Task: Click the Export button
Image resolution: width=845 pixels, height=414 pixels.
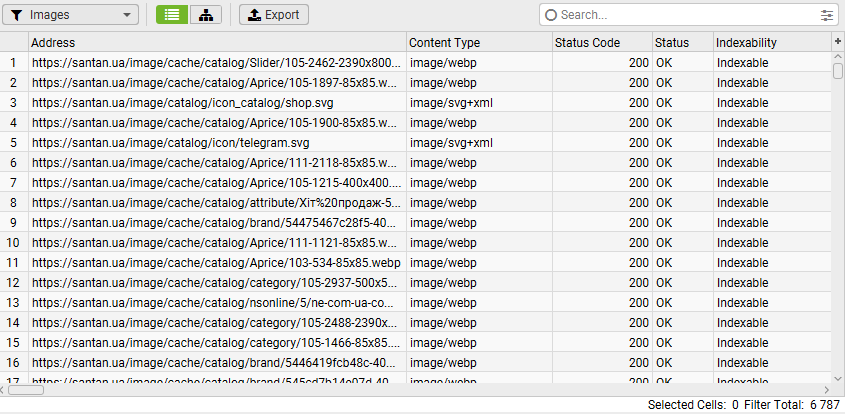Action: tap(273, 15)
